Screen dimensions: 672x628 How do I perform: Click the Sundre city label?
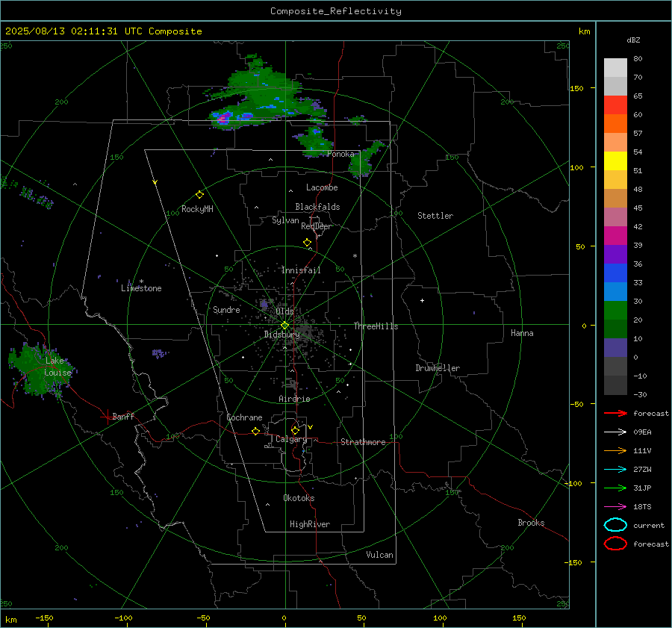point(226,309)
